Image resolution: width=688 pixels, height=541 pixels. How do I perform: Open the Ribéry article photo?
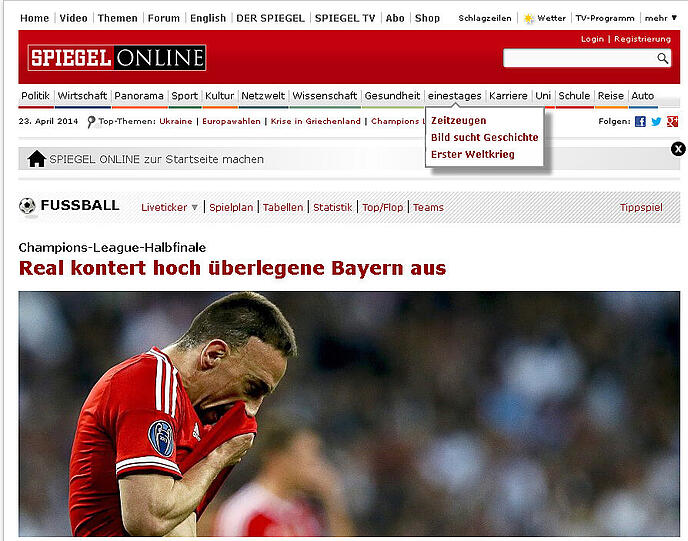point(349,414)
